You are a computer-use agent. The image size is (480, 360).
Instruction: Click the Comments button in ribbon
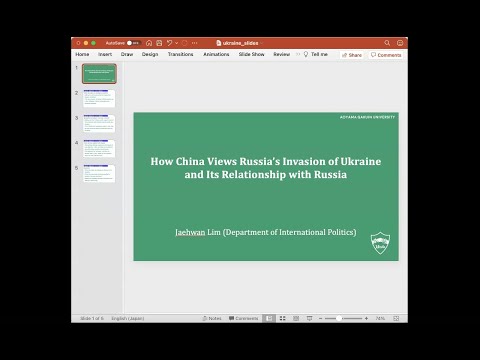pyautogui.click(x=386, y=55)
